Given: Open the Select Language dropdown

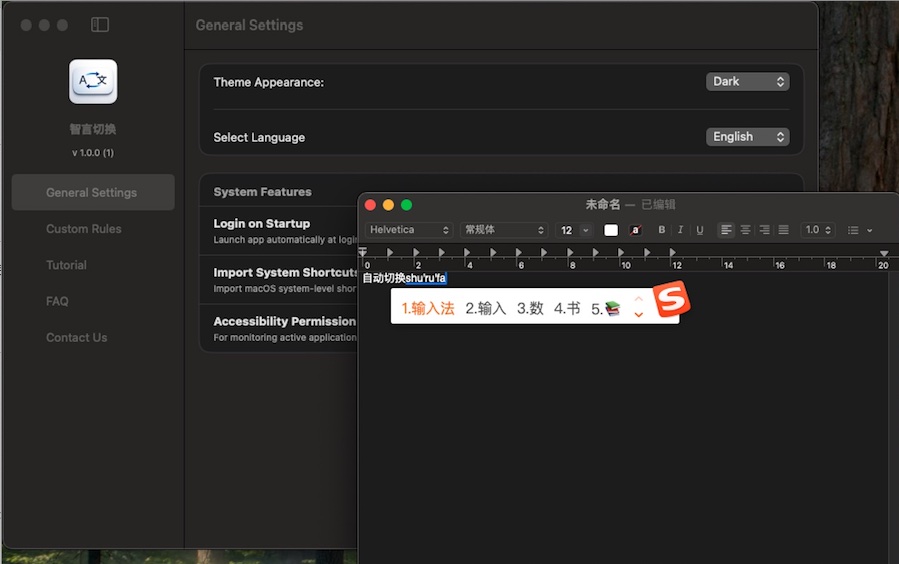Looking at the screenshot, I should pyautogui.click(x=747, y=137).
